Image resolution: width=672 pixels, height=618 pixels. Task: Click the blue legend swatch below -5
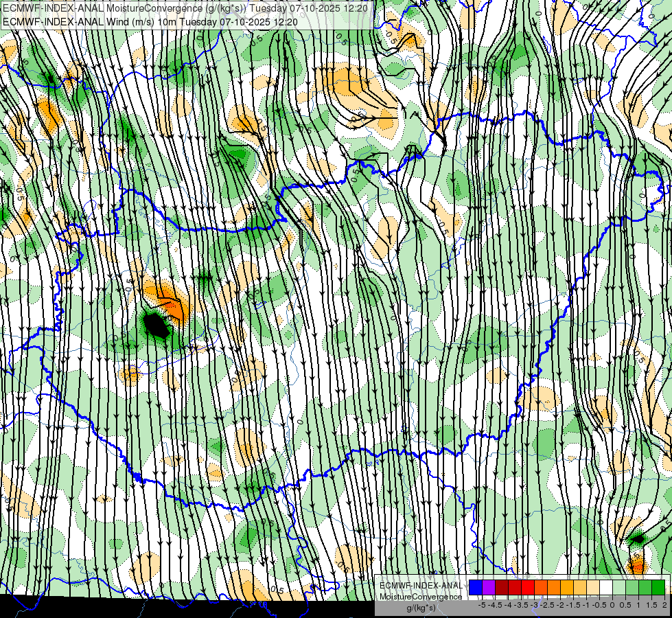[476, 587]
